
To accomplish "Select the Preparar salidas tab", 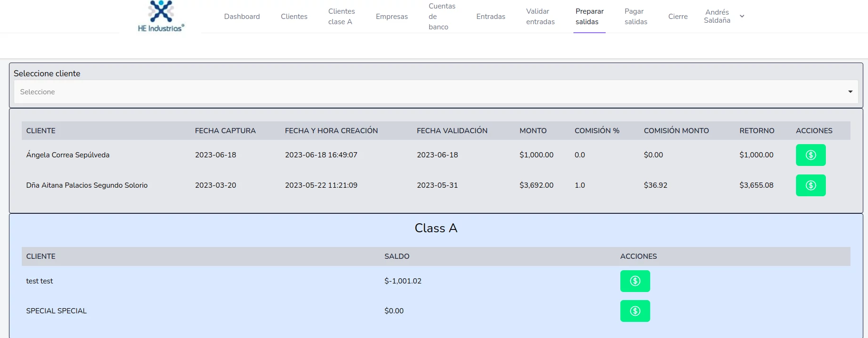I will (x=590, y=17).
